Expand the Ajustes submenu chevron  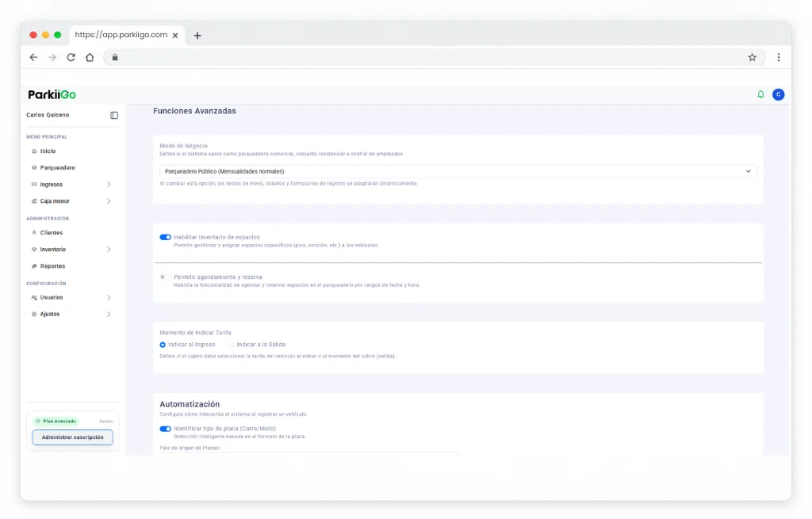[x=109, y=314]
